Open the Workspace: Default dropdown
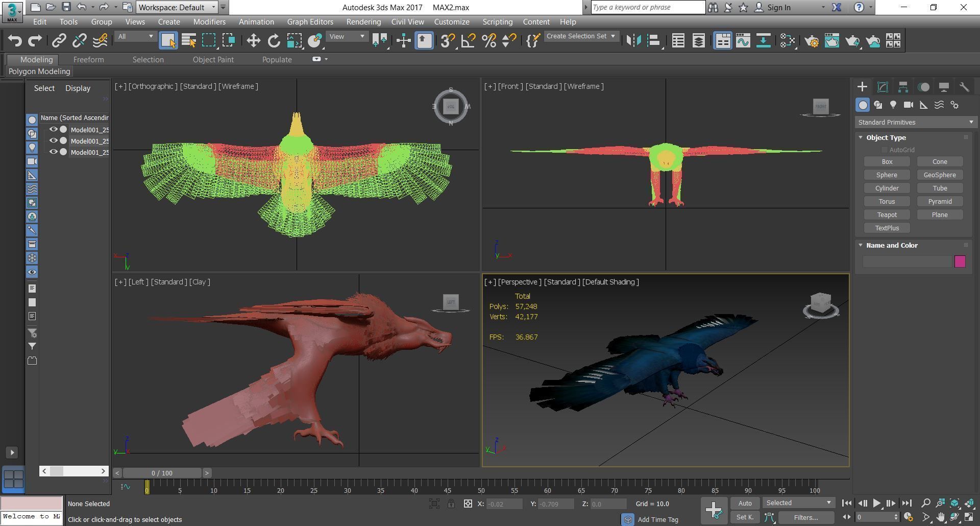The width and height of the screenshot is (980, 526). [177, 7]
